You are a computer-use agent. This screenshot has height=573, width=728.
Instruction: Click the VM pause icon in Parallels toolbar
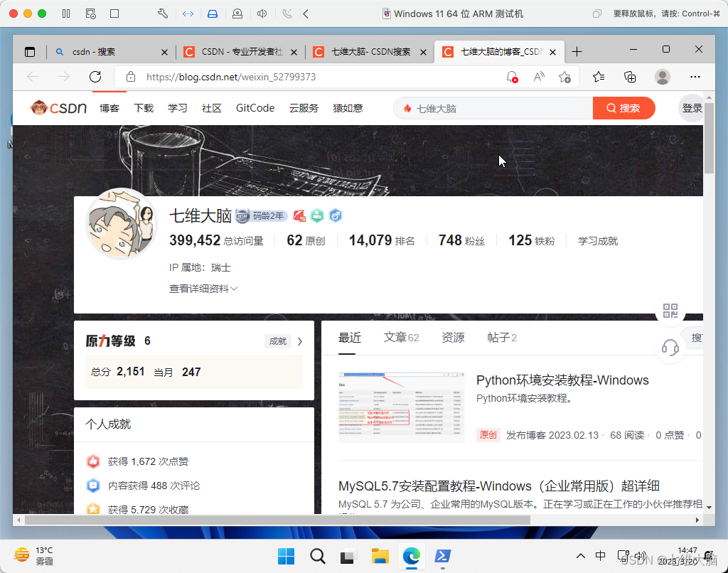tap(66, 14)
